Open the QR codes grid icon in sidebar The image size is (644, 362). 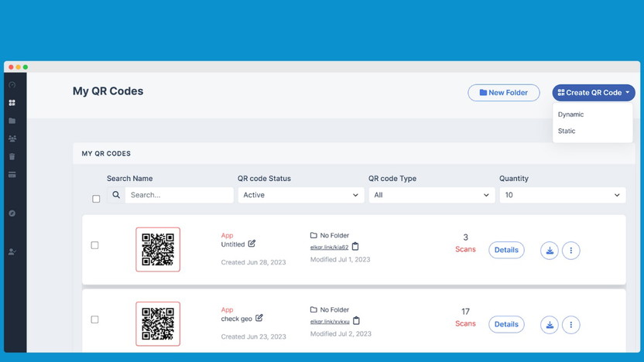(12, 103)
